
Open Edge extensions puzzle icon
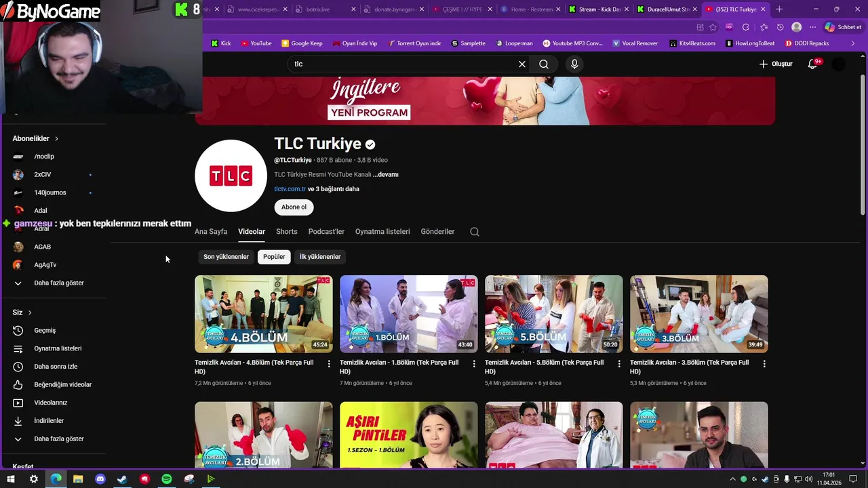click(x=746, y=27)
